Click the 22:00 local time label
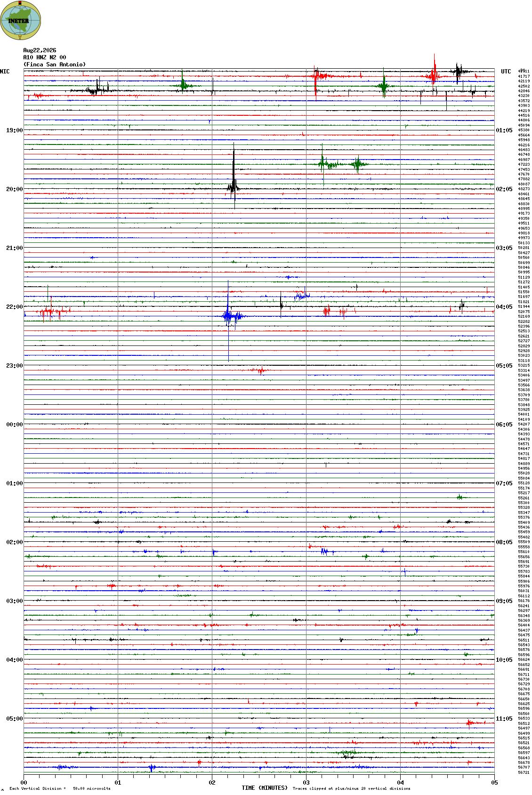The image size is (532, 795). 14,307
